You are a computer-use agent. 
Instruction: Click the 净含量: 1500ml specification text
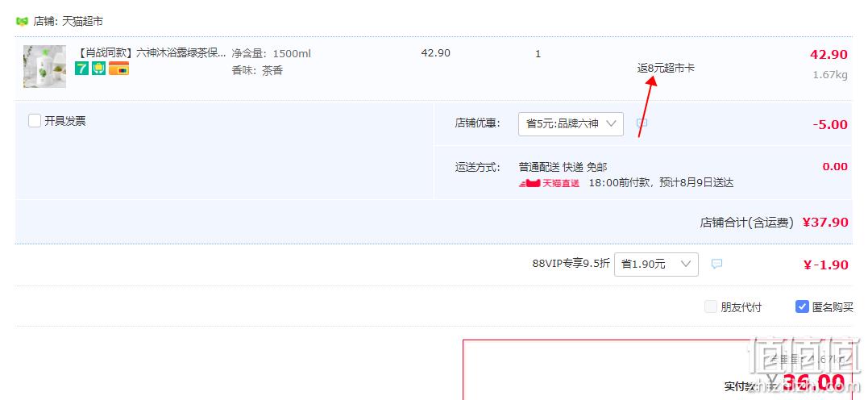(x=272, y=54)
